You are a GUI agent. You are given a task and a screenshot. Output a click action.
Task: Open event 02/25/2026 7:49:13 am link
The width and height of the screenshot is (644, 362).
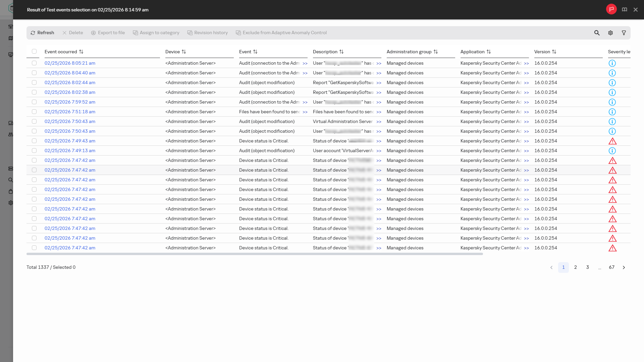pos(70,150)
